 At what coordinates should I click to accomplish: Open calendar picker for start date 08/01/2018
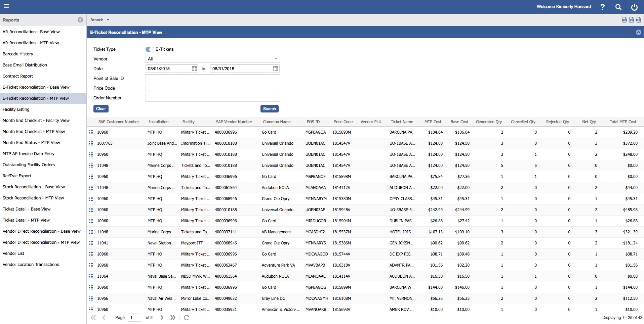[194, 69]
